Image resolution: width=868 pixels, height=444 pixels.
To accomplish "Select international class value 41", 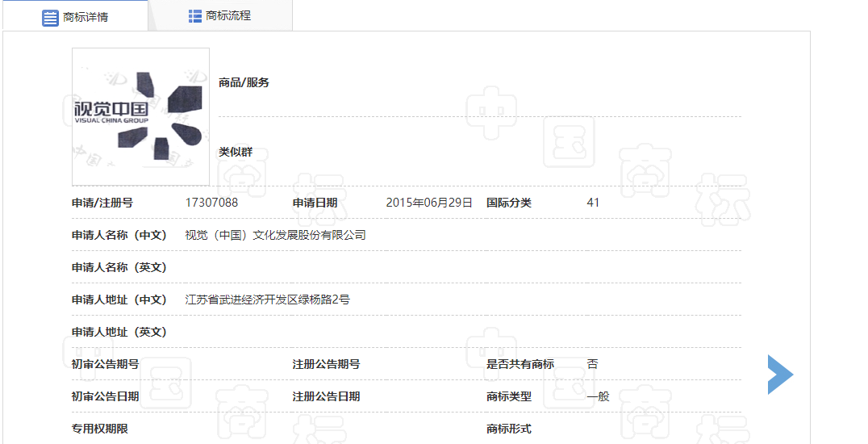I will tap(593, 203).
